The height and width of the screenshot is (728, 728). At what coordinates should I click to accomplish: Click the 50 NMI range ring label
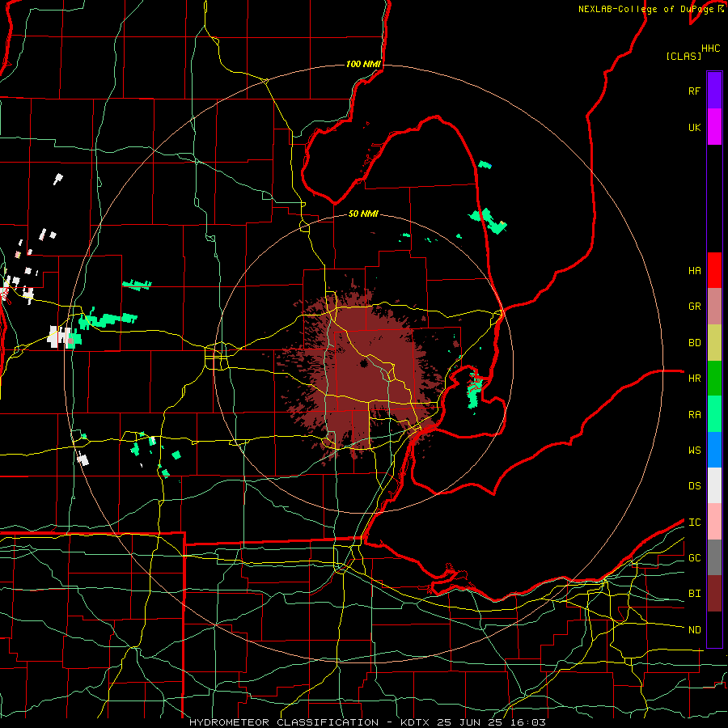tap(363, 214)
